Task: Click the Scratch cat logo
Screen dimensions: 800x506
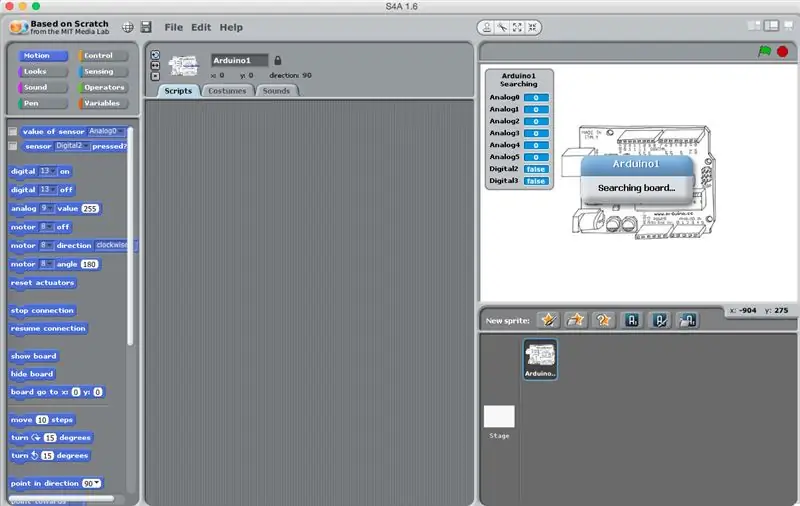Action: coord(18,27)
